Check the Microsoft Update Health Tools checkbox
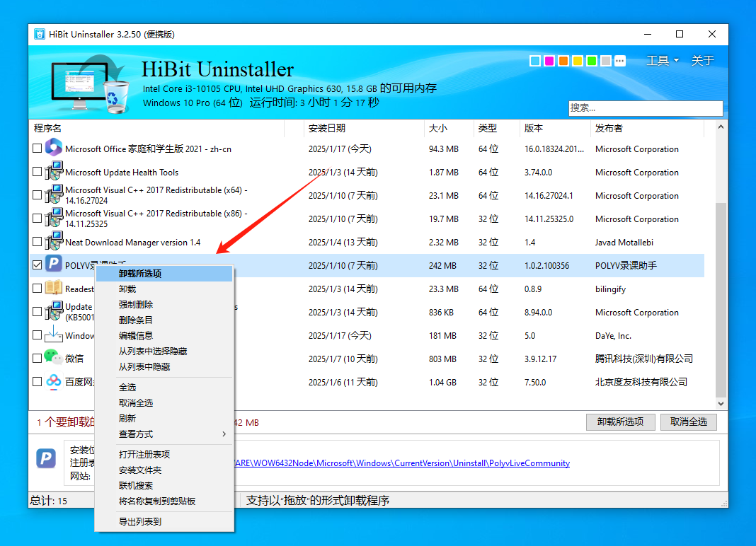This screenshot has height=546, width=756. point(36,172)
